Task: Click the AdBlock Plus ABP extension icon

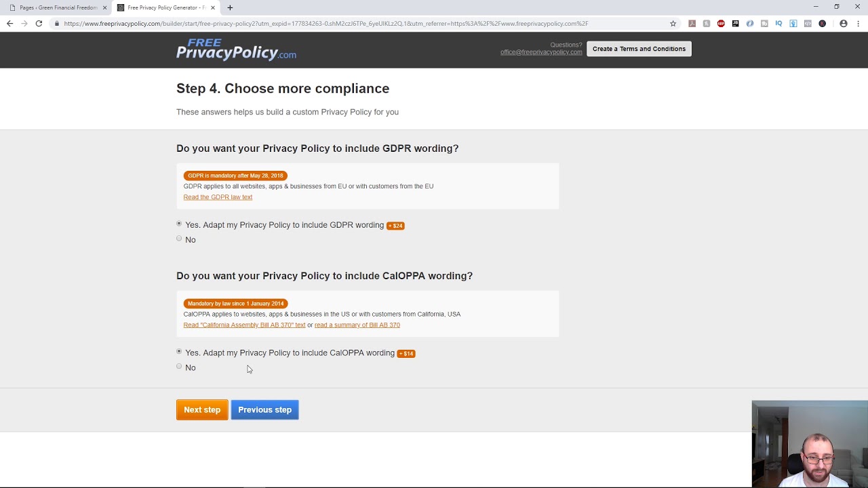Action: tap(721, 24)
